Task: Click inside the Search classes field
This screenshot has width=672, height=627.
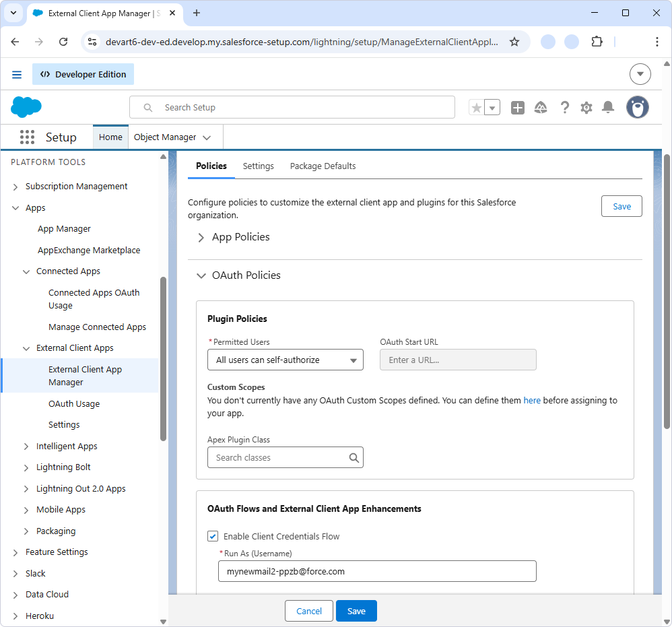Action: click(276, 457)
